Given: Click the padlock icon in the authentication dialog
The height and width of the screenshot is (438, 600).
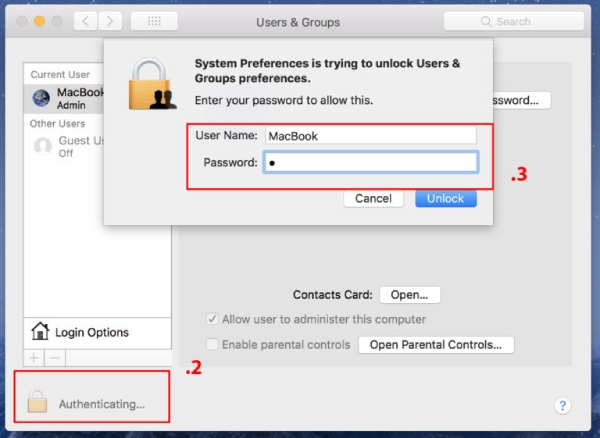Looking at the screenshot, I should point(152,84).
